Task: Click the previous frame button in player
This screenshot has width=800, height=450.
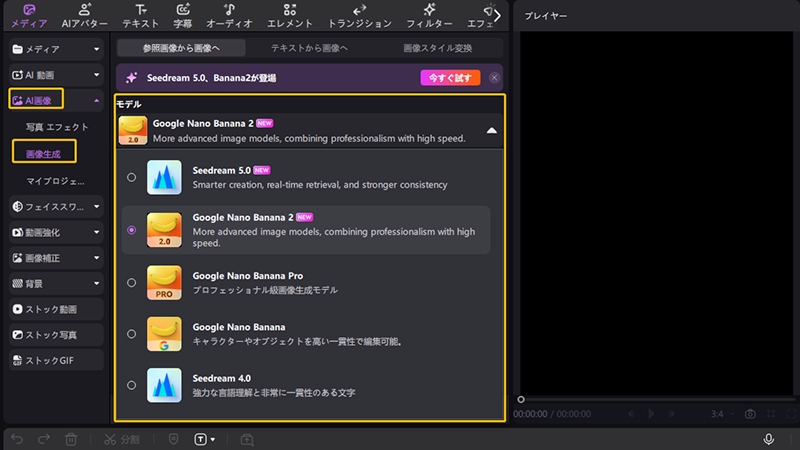Action: coord(631,414)
